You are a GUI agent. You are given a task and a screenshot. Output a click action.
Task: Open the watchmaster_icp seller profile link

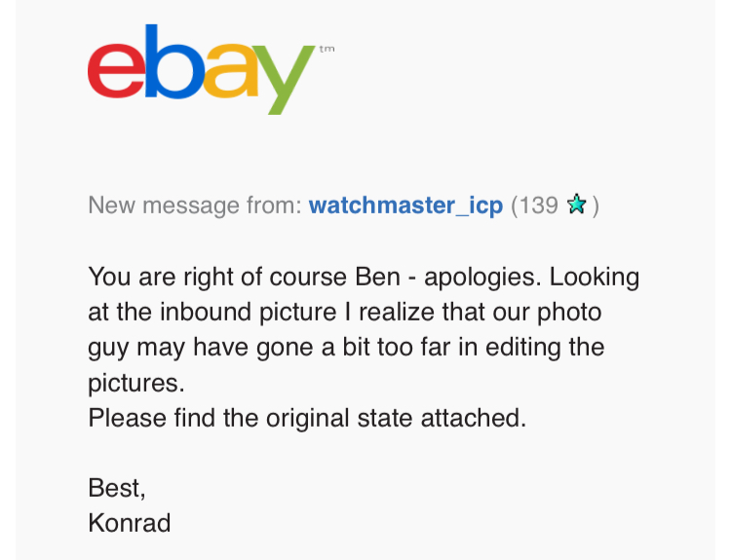[x=405, y=205]
